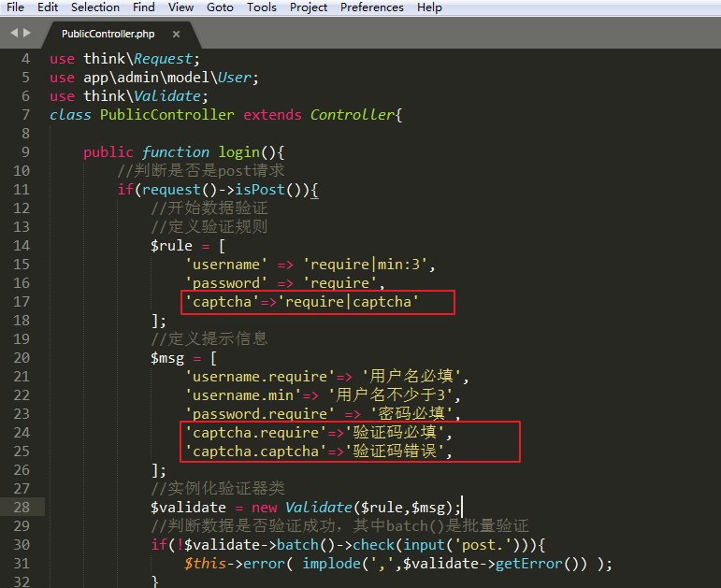Open the Find menu
The image size is (721, 588).
click(x=144, y=7)
